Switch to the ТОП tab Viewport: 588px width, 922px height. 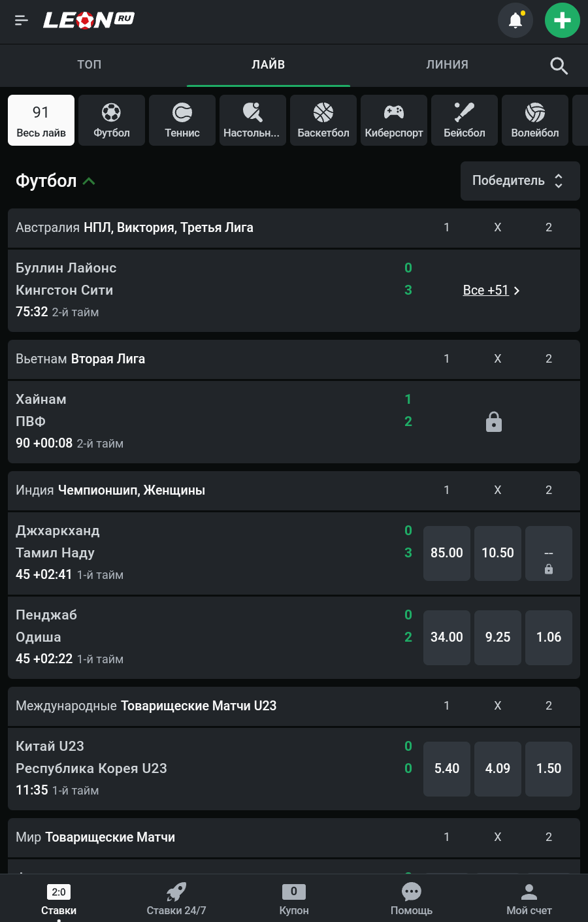90,65
